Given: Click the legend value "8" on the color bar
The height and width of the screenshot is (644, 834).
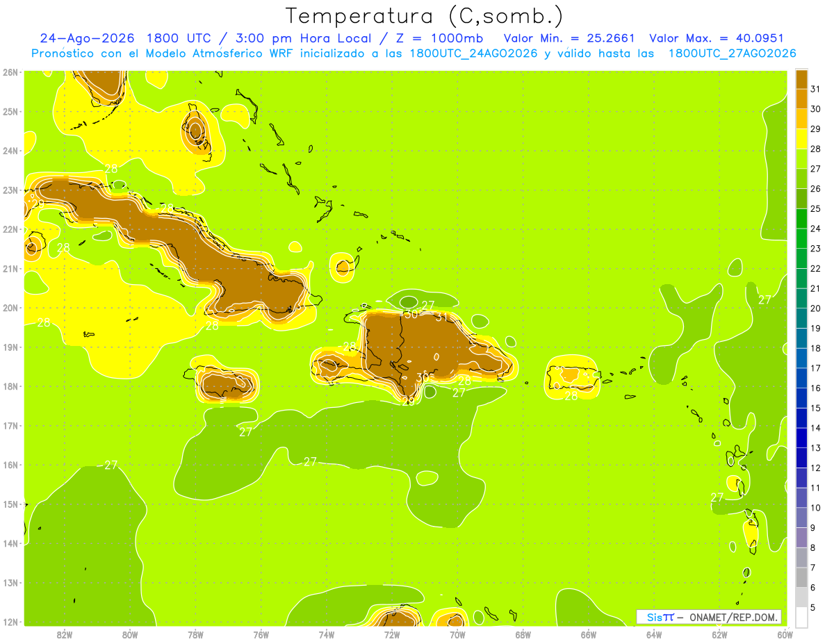Looking at the screenshot, I should point(813,547).
